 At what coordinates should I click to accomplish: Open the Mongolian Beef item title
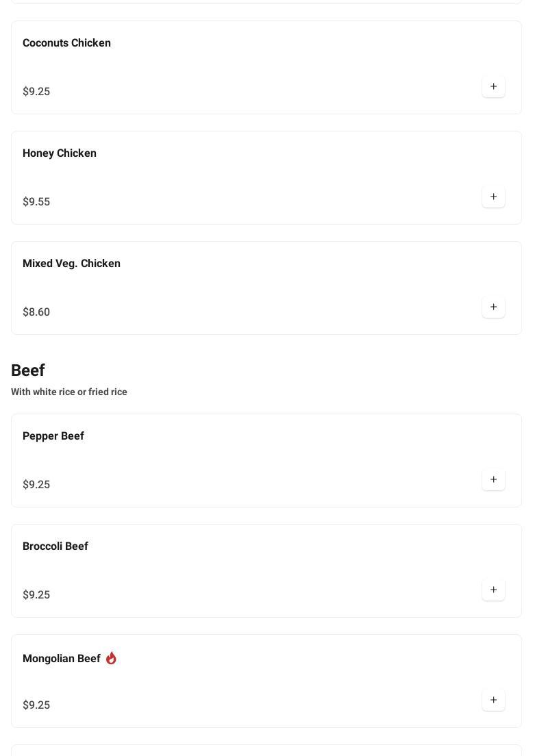pos(62,658)
